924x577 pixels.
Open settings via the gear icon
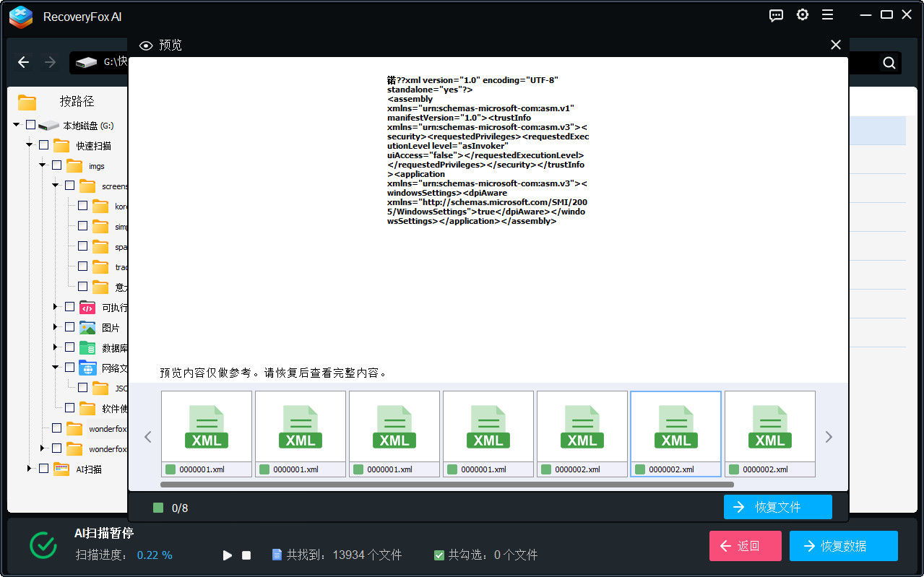tap(802, 15)
